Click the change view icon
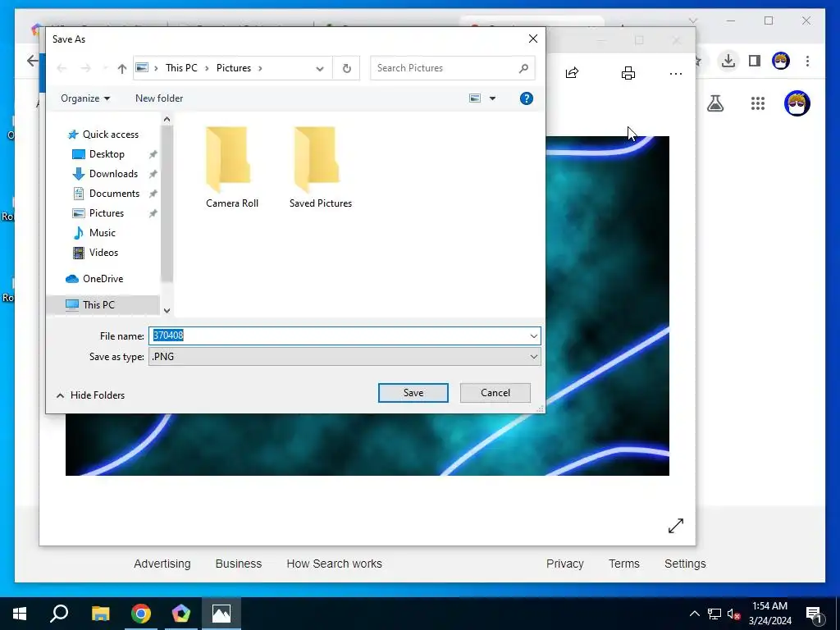This screenshot has width=840, height=630. [475, 98]
